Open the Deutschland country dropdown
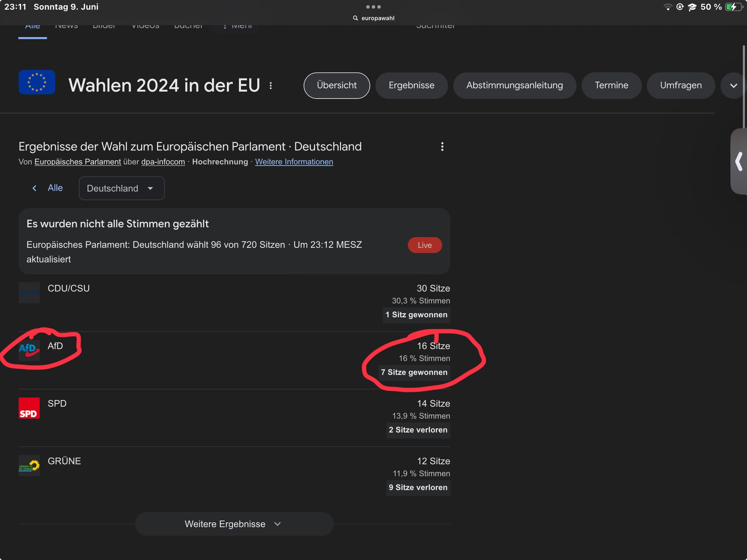747x560 pixels. point(121,188)
